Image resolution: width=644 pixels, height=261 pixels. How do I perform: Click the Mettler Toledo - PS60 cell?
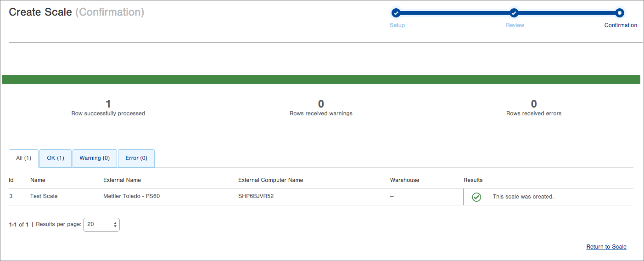pos(131,196)
